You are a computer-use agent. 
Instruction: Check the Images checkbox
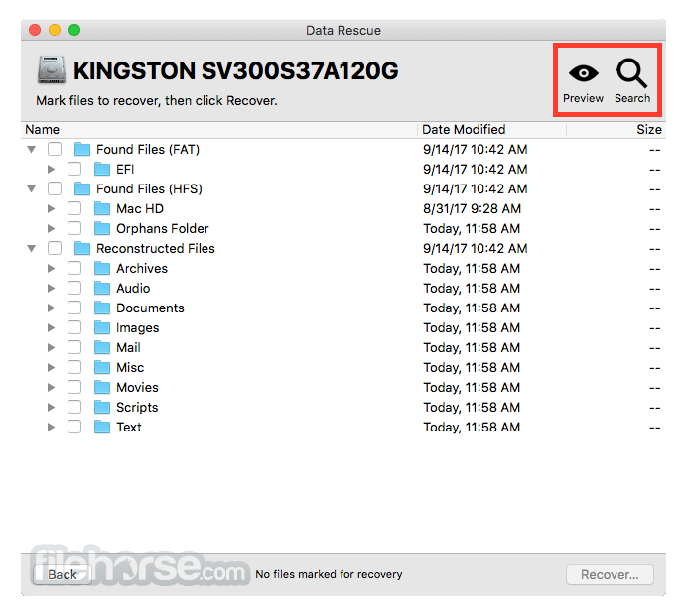pos(74,327)
